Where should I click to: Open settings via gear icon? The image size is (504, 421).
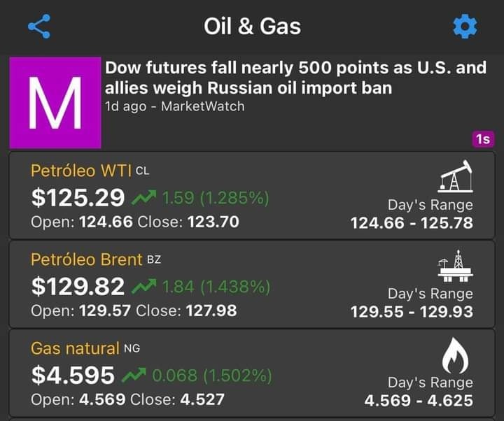(465, 27)
